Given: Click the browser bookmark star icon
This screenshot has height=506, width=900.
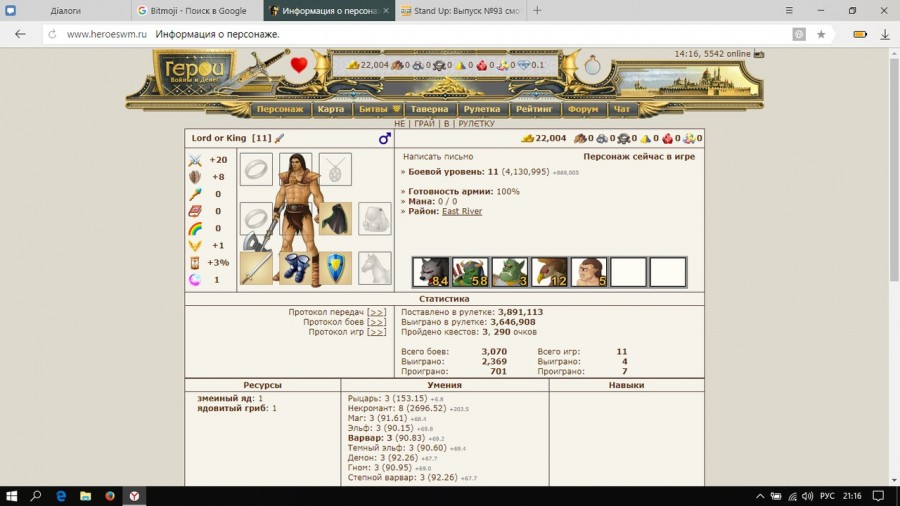Looking at the screenshot, I should click(821, 34).
